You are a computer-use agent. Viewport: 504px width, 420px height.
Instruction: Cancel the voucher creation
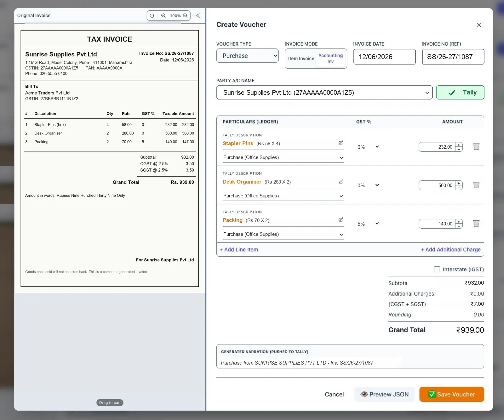click(334, 394)
